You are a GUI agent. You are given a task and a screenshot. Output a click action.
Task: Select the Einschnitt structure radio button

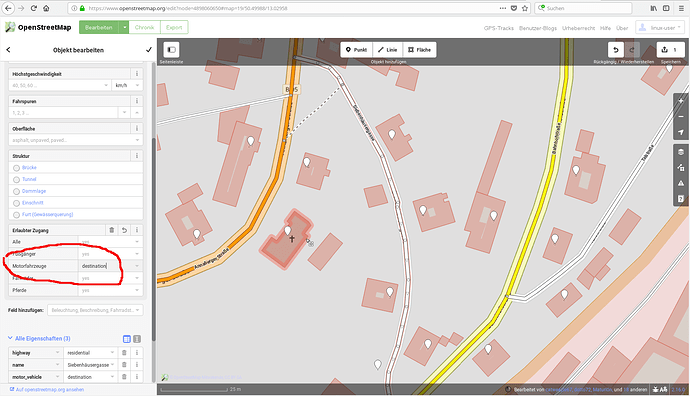tap(16, 203)
